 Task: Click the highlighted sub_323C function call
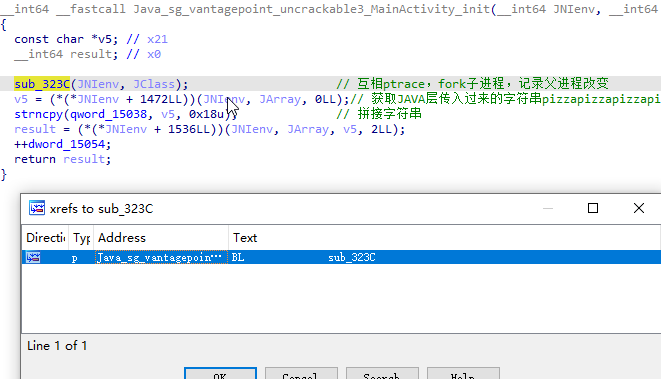[42, 84]
